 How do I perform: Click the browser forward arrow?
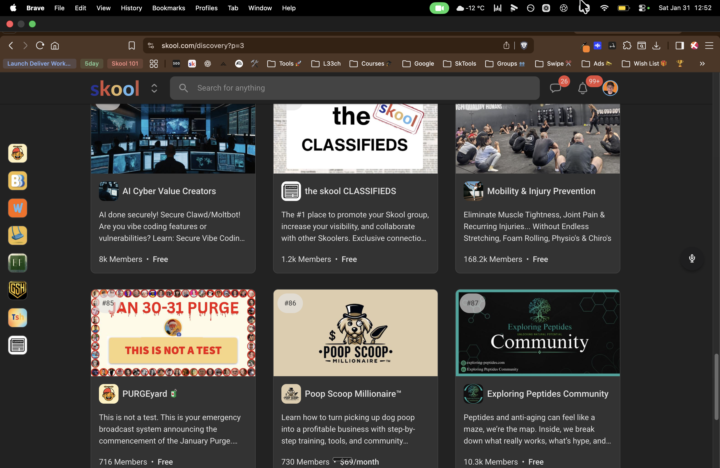coord(25,45)
